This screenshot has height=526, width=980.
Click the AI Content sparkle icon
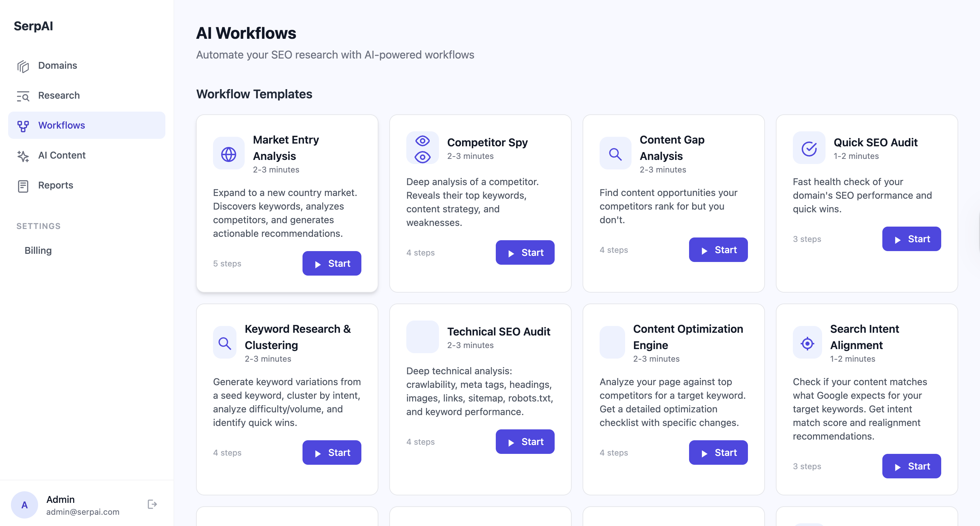23,155
